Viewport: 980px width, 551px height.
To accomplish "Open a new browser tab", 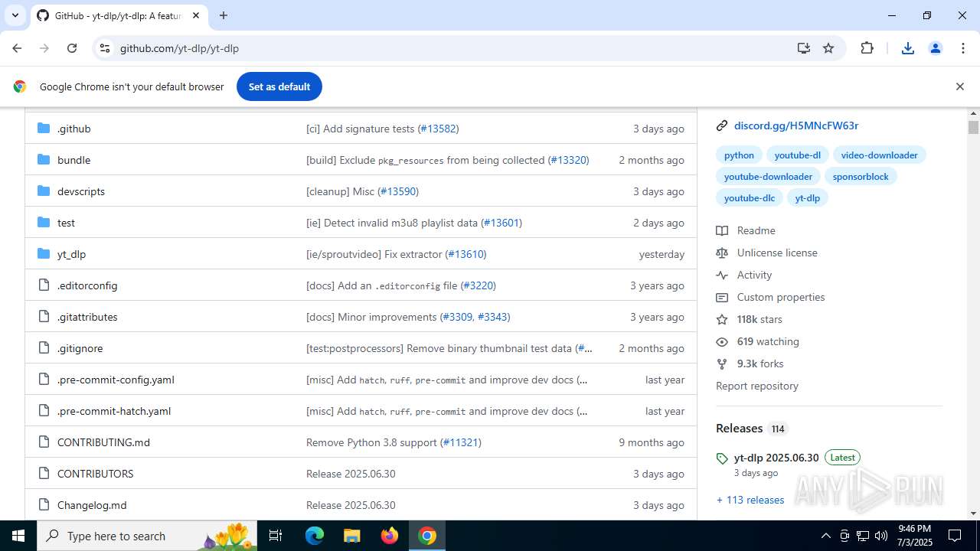I will [224, 15].
